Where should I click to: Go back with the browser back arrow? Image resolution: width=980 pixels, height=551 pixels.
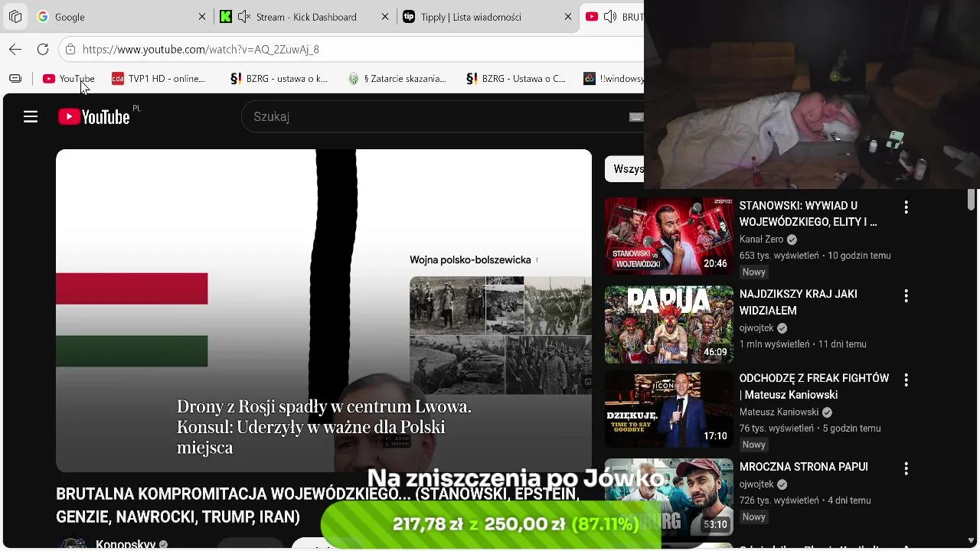tap(15, 49)
